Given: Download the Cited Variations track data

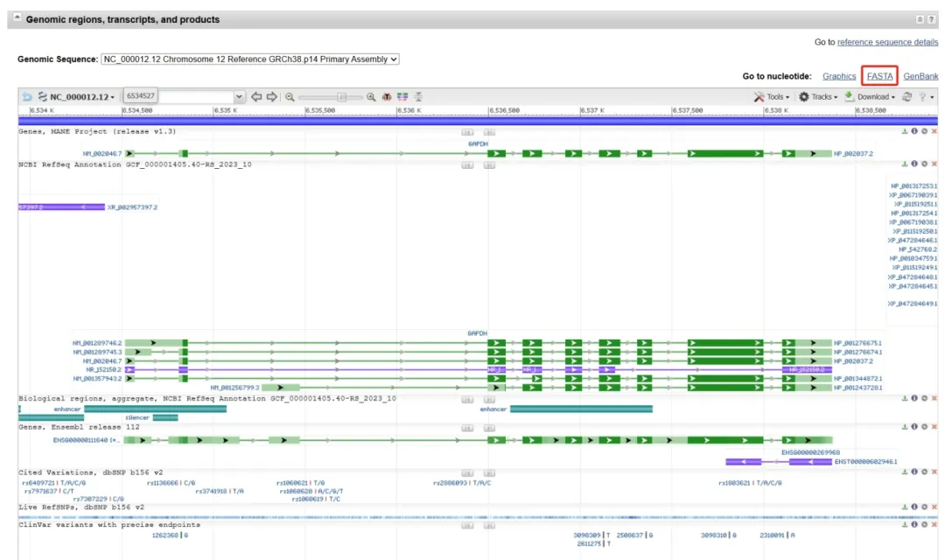Looking at the screenshot, I should pos(905,472).
